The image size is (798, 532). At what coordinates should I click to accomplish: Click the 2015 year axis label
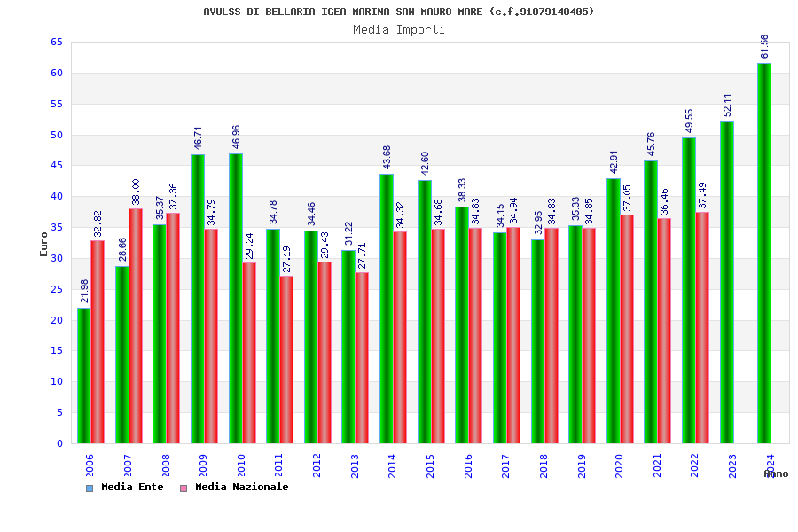pos(430,465)
